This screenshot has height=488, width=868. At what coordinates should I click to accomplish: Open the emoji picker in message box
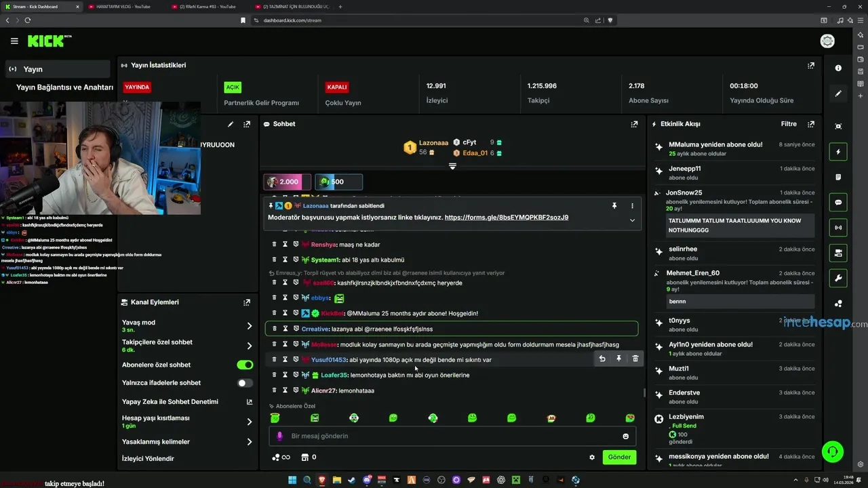(x=625, y=436)
